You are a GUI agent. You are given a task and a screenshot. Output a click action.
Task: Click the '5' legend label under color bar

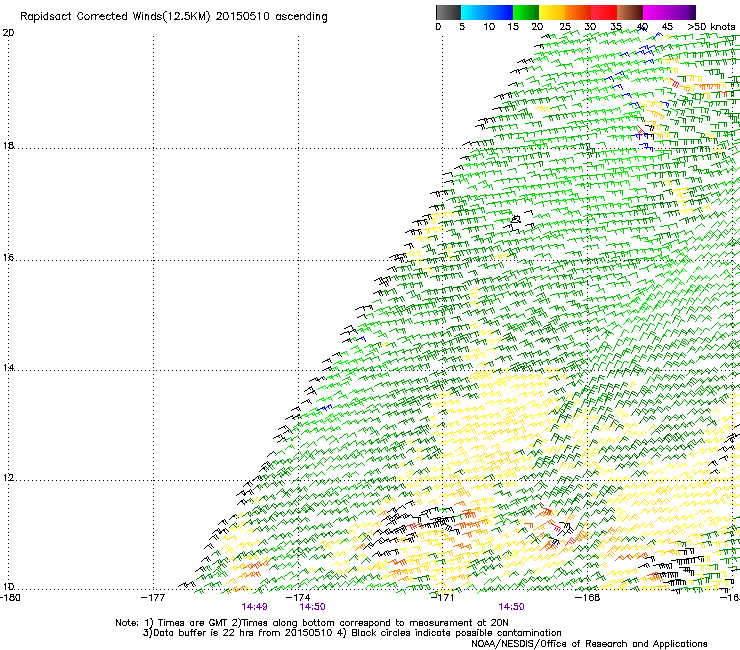[x=462, y=27]
